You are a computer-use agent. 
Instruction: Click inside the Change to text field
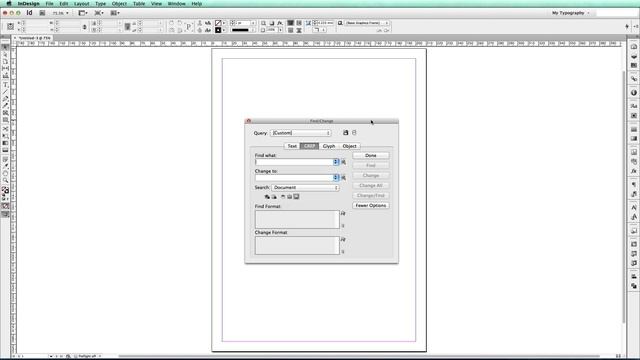point(294,178)
